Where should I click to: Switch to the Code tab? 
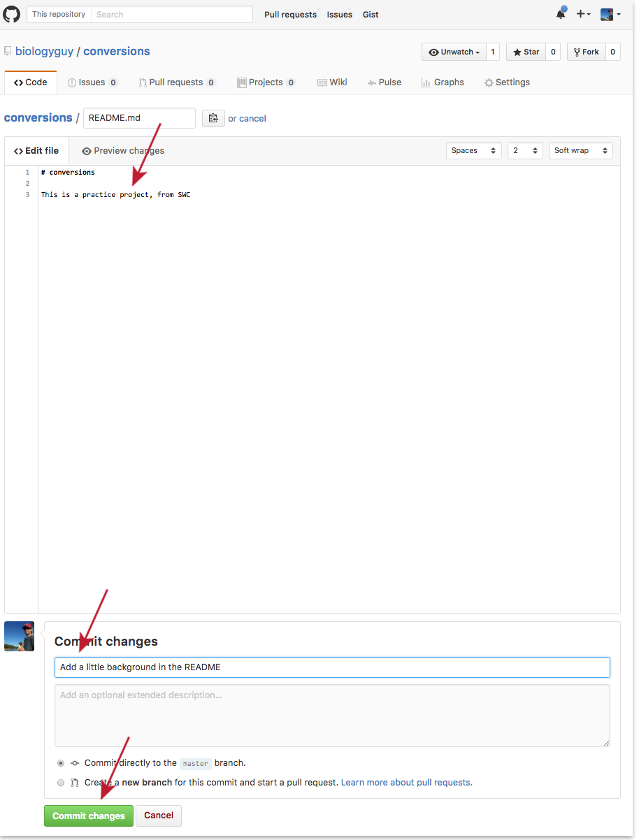[x=31, y=82]
